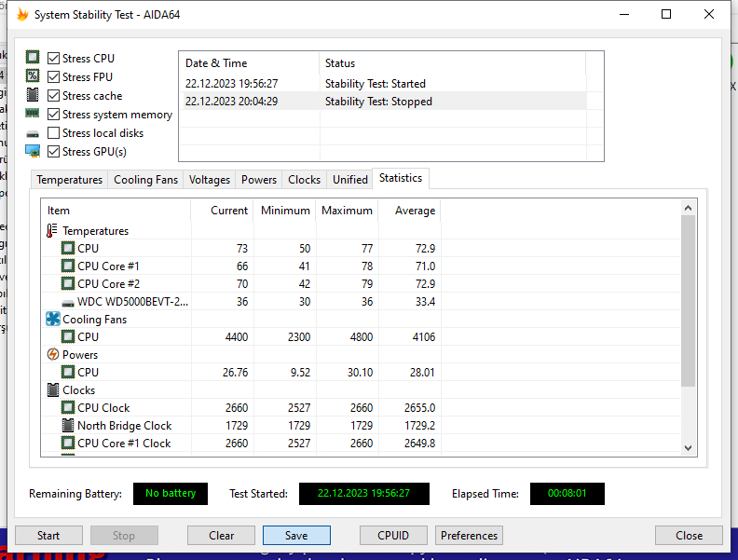Click the statistics list scroll down arrow

pos(688,448)
